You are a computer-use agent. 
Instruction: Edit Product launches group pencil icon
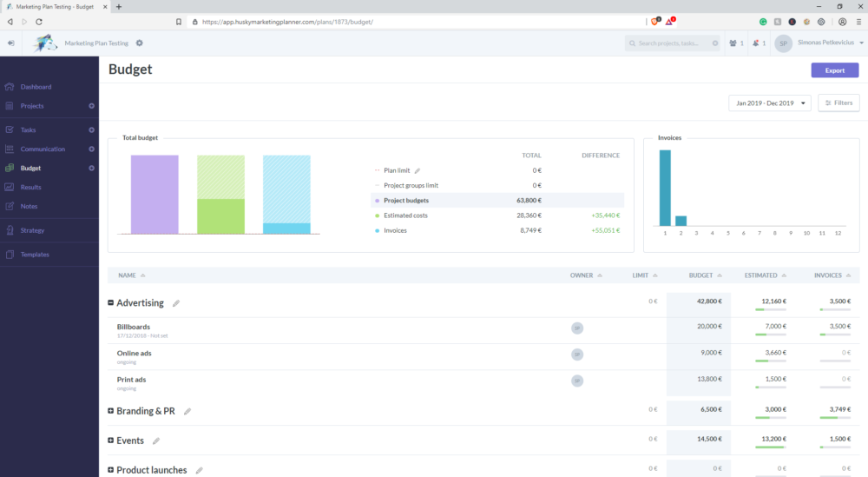click(200, 470)
